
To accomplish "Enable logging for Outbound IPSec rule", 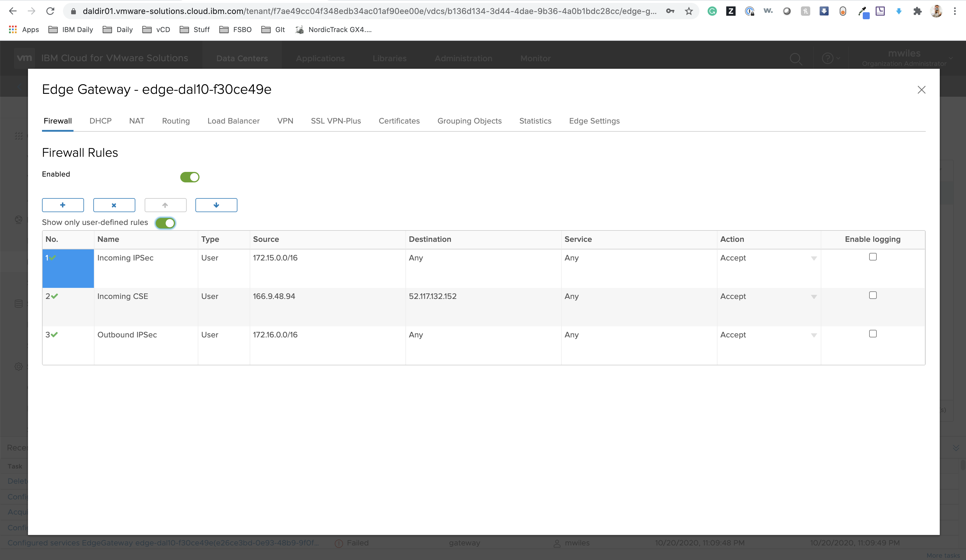I will point(872,334).
